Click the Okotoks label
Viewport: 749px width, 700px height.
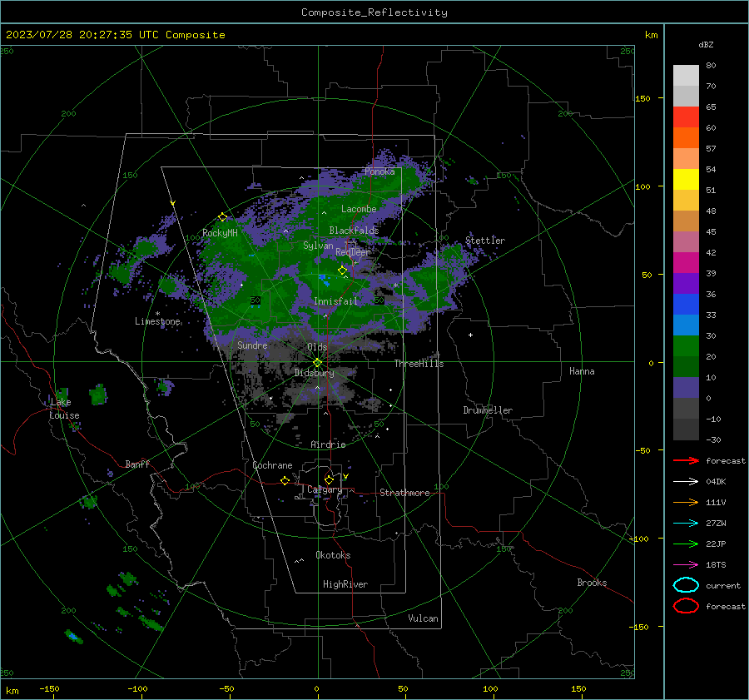click(333, 555)
